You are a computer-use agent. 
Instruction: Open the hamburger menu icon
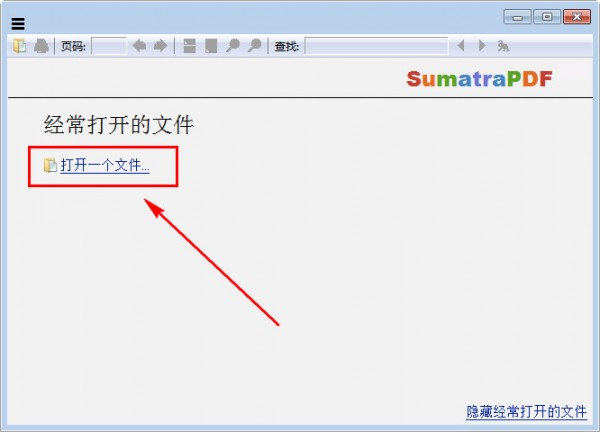[x=18, y=24]
